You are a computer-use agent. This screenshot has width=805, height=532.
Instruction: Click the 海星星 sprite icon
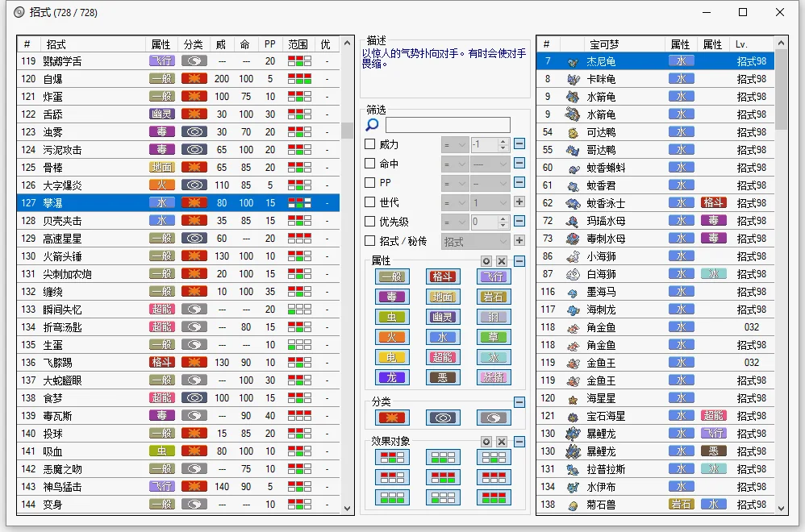tap(573, 399)
